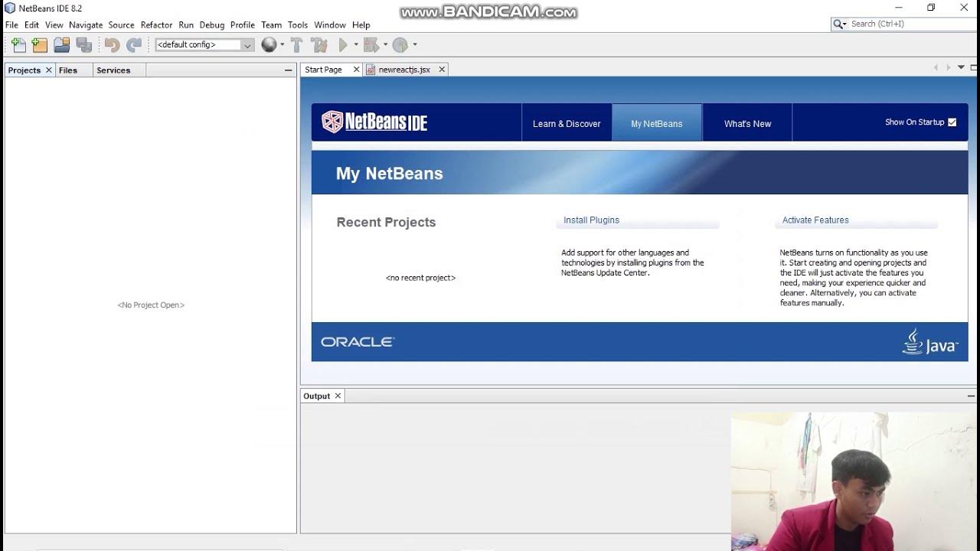Click the Activate Features link
This screenshot has height=551, width=980.
click(815, 220)
